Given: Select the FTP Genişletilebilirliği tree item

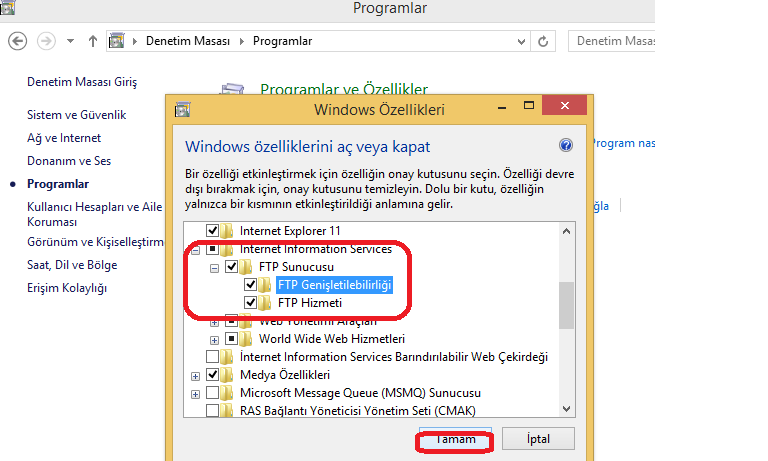Looking at the screenshot, I should click(335, 285).
